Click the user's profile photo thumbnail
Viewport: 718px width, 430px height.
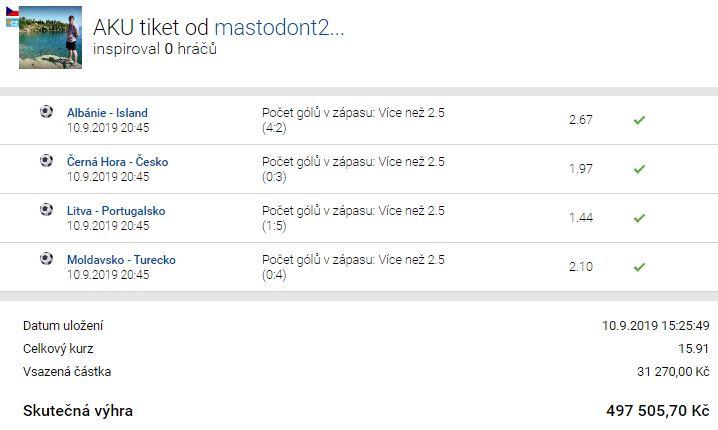(50, 38)
